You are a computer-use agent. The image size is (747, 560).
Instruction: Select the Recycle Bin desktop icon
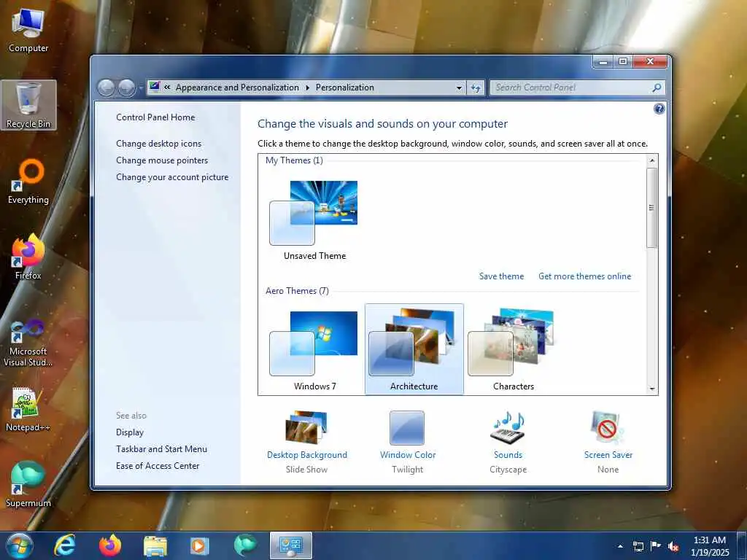coord(28,105)
